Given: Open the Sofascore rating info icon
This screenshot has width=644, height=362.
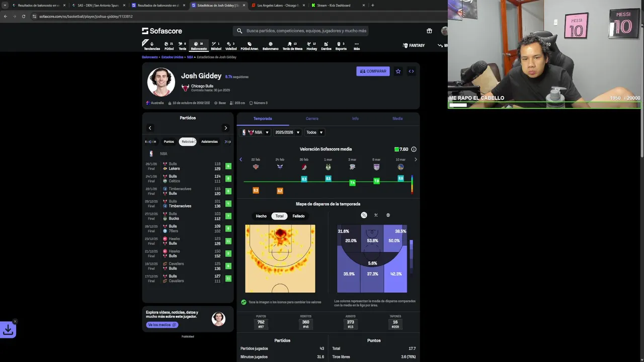Looking at the screenshot, I should tap(414, 149).
